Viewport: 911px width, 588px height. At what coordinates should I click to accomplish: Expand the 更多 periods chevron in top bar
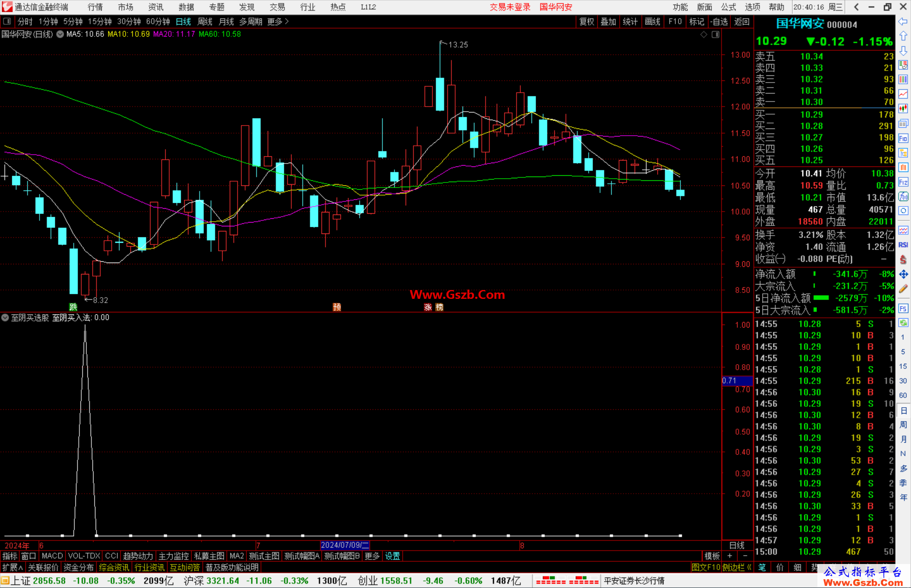278,21
